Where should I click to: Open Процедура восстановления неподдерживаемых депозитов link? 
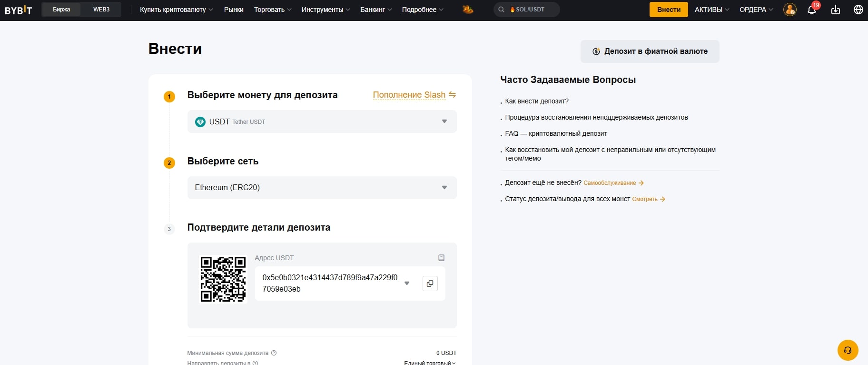pyautogui.click(x=596, y=117)
